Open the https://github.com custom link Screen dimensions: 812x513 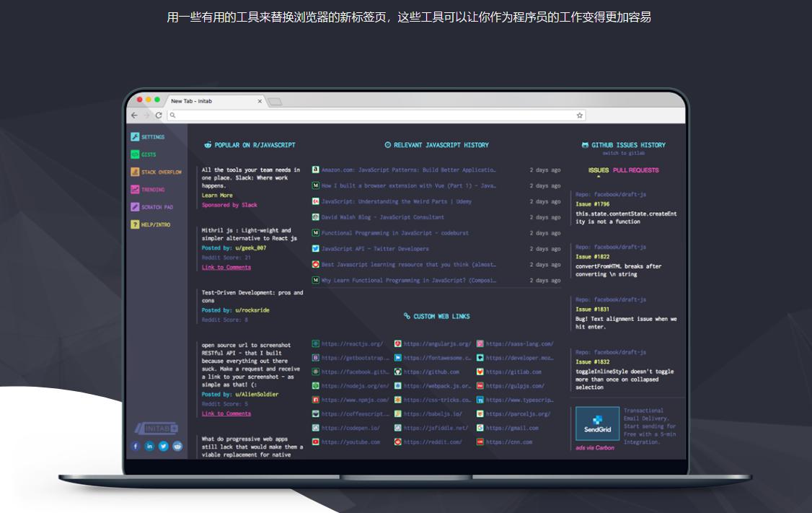tap(431, 372)
